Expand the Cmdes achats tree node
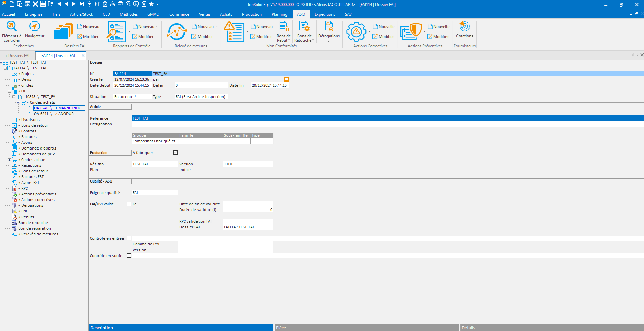Viewport: 644px width, 331px height. (10, 160)
